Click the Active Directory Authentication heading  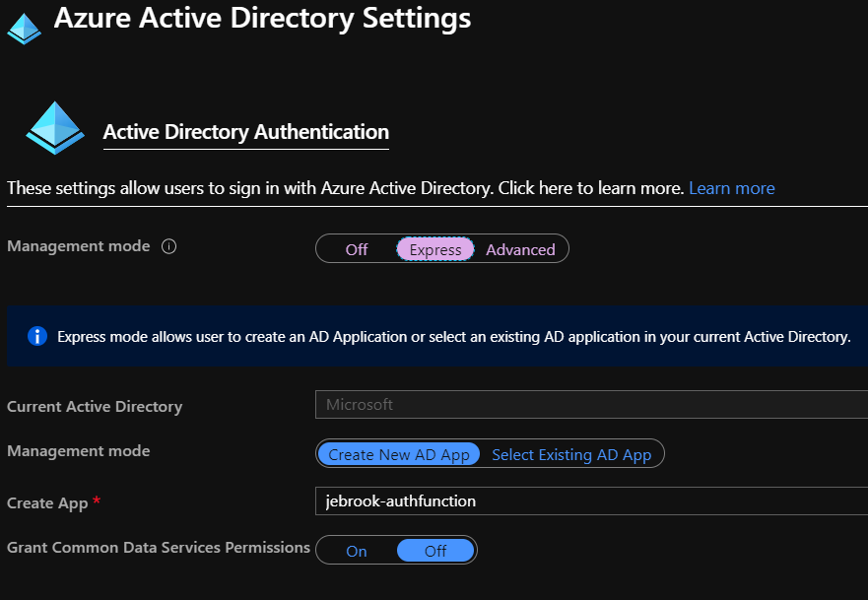[246, 132]
